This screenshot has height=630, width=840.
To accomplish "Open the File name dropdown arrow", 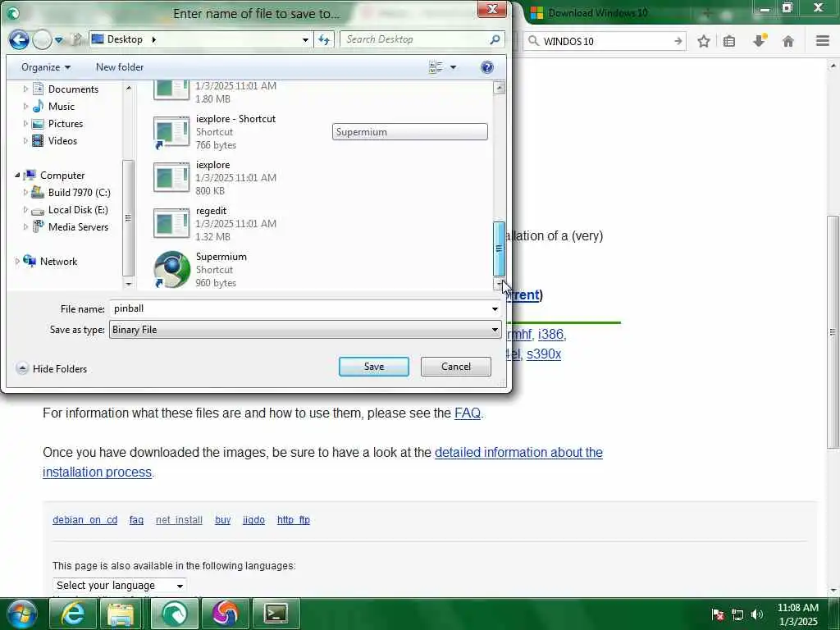I will point(495,309).
